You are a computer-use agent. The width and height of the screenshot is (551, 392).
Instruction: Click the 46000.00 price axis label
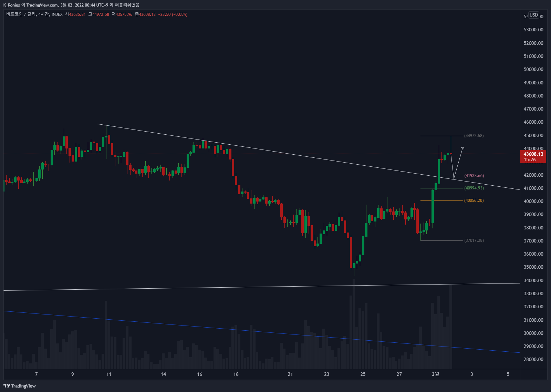click(533, 122)
